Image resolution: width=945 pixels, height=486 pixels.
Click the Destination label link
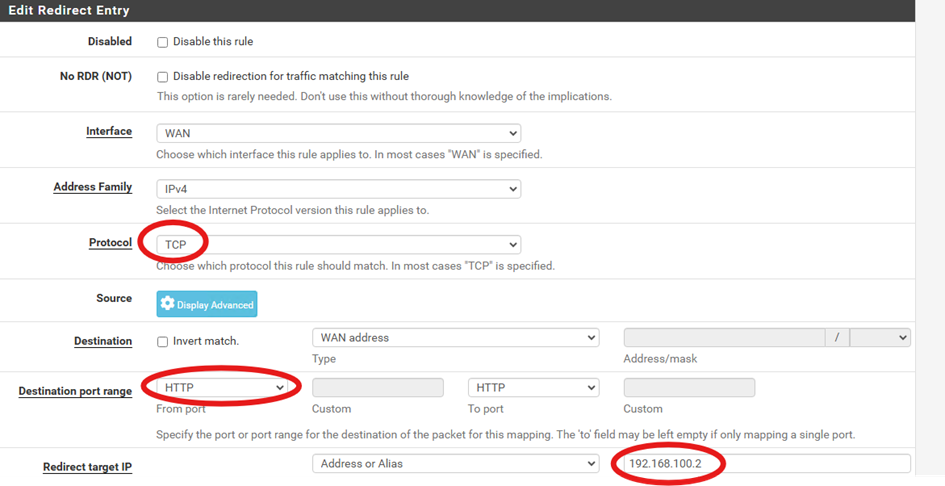coord(103,341)
